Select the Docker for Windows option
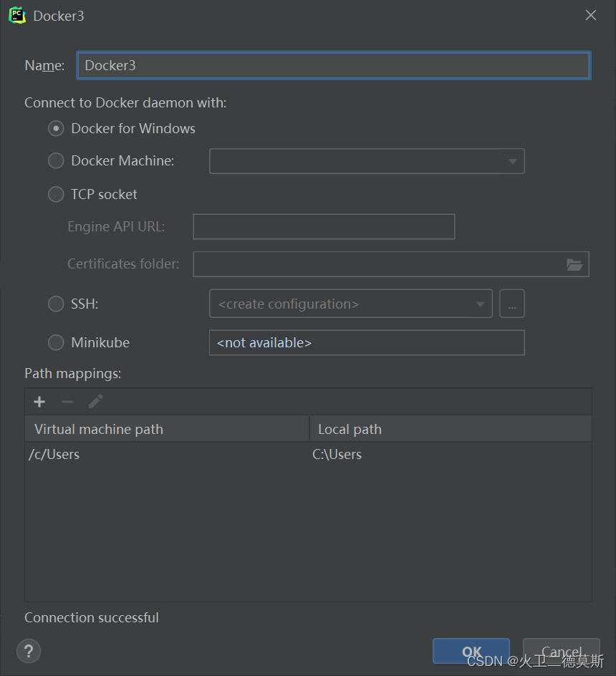This screenshot has width=616, height=676. (56, 129)
